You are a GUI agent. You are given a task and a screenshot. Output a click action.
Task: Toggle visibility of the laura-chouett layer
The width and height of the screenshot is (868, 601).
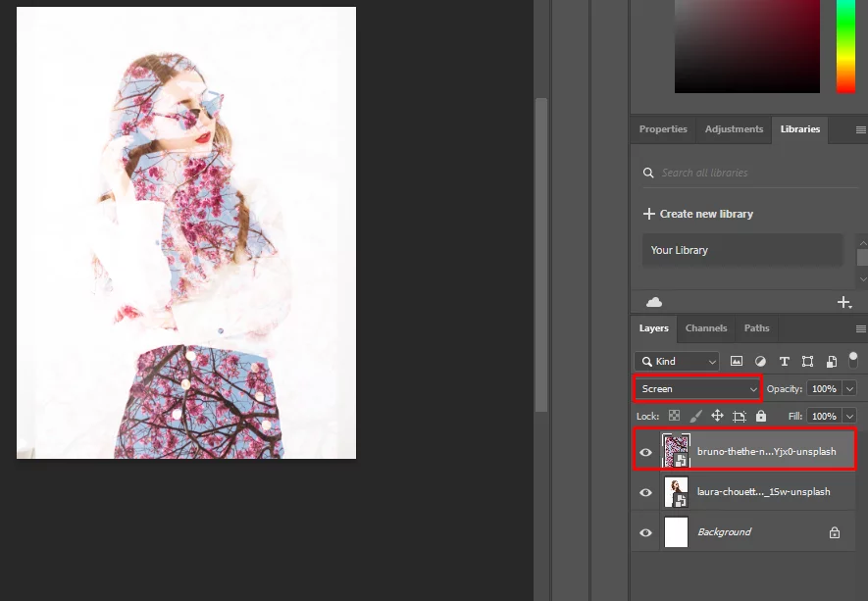coord(645,491)
